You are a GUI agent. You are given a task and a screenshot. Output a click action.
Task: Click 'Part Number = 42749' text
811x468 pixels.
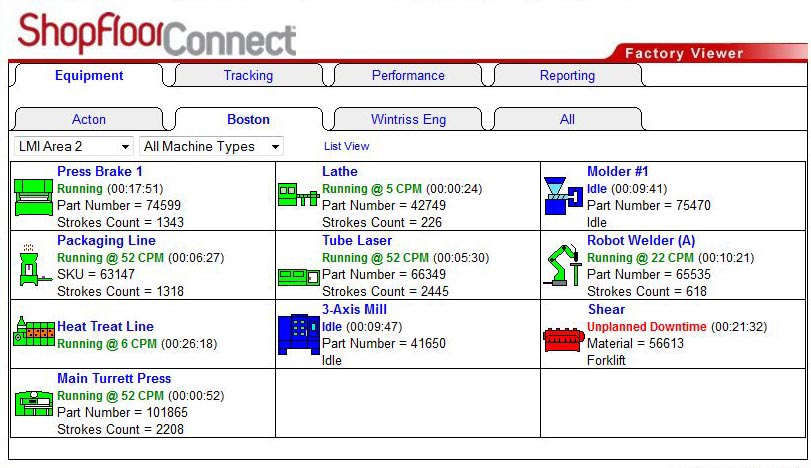click(384, 205)
